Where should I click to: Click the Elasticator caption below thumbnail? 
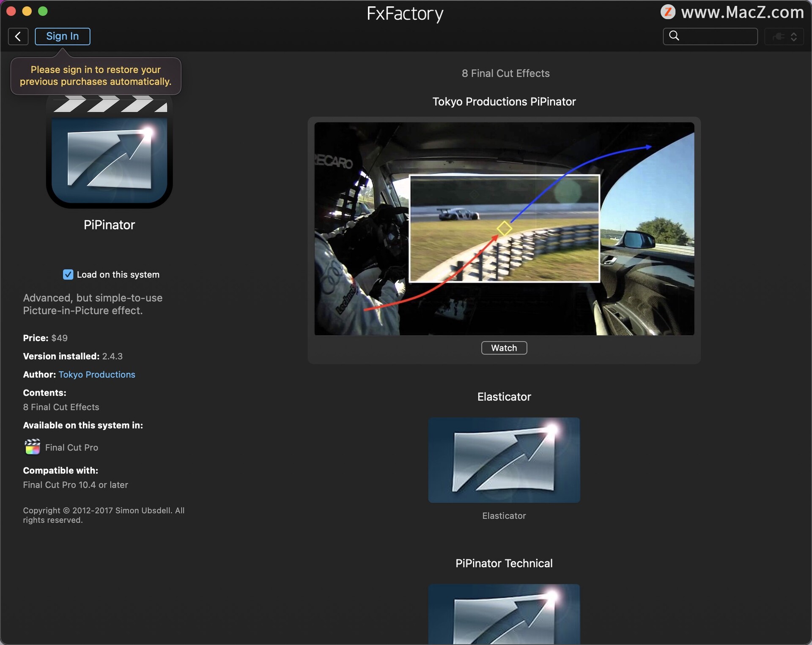(504, 515)
